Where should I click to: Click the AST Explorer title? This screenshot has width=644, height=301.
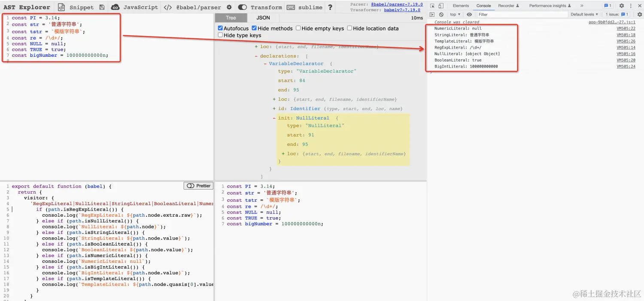coord(27,7)
